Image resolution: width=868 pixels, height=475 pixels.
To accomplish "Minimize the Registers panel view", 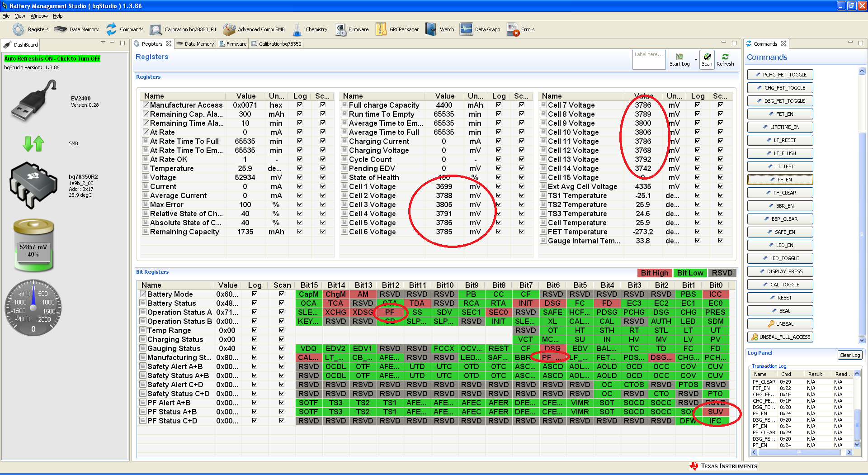I will [x=723, y=43].
